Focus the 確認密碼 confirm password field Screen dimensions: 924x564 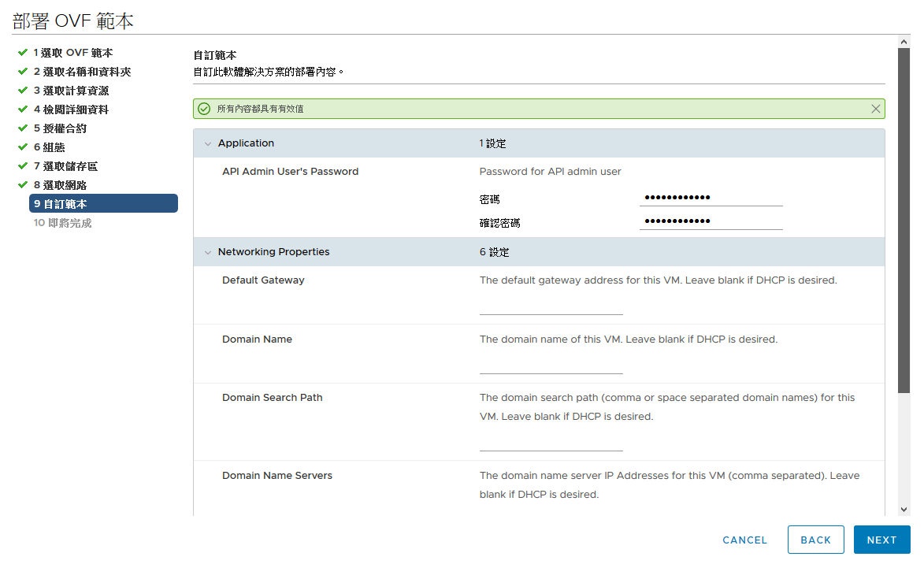(x=711, y=221)
